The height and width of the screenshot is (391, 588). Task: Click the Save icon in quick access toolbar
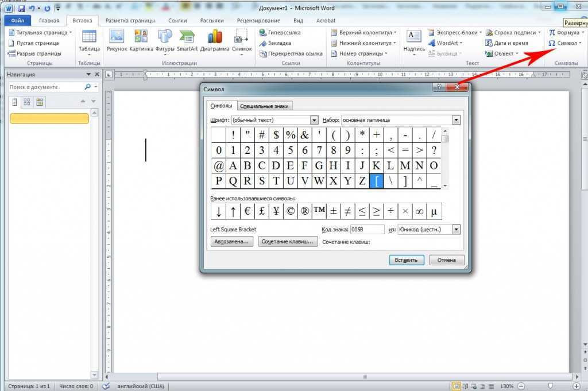click(21, 8)
